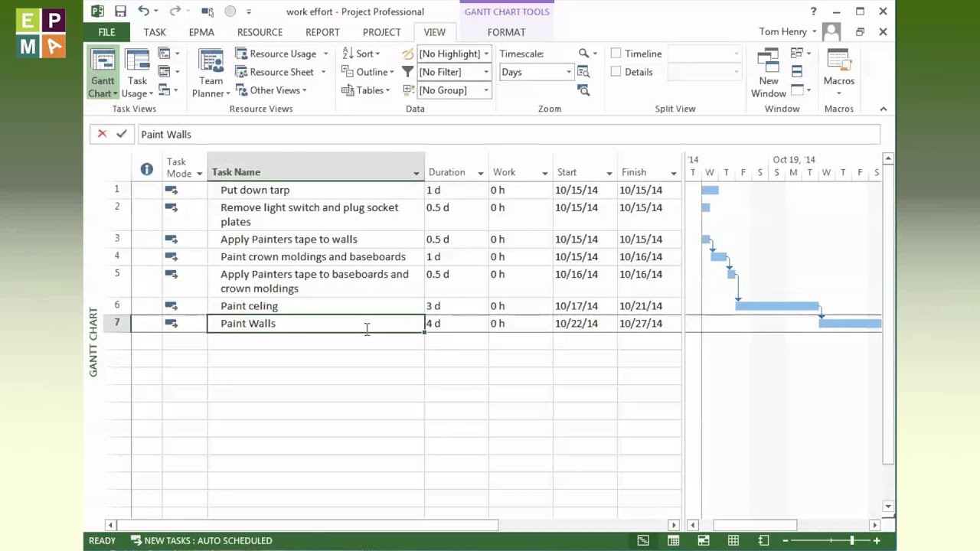Image resolution: width=980 pixels, height=551 pixels.
Task: Switch to the FORMAT ribbon tab
Action: click(x=506, y=32)
